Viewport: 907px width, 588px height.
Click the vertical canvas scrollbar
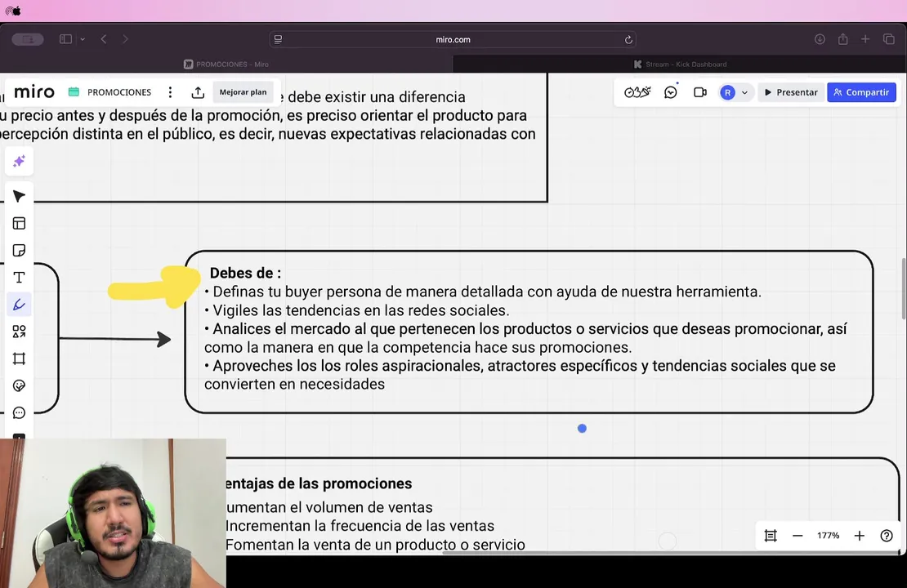click(x=904, y=289)
